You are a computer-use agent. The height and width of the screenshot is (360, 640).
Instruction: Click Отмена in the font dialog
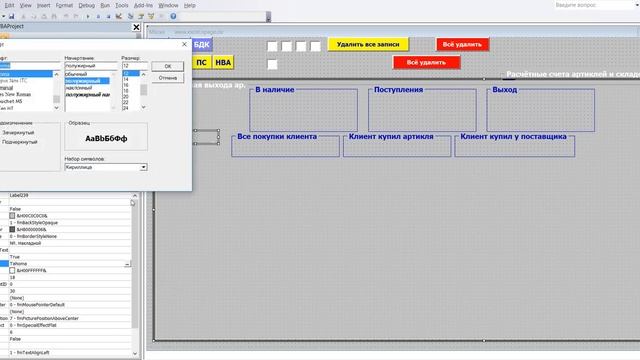coord(168,78)
